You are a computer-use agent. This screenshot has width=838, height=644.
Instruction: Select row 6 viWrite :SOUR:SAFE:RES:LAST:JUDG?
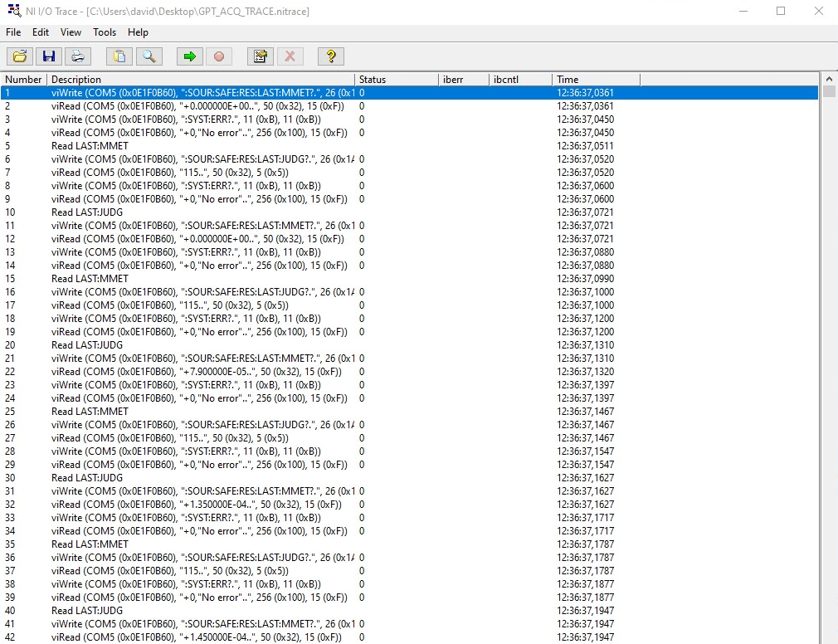point(409,159)
